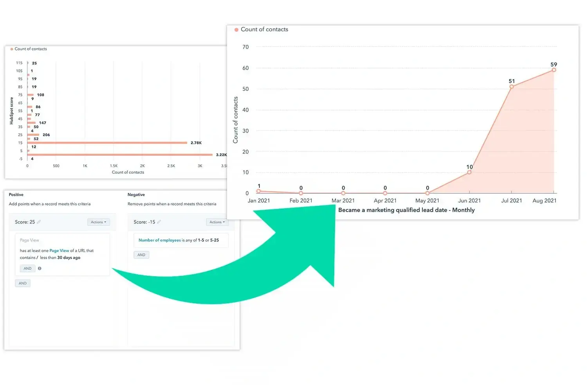
Task: Click the Jul 2021 data point marked 51
Action: click(511, 87)
